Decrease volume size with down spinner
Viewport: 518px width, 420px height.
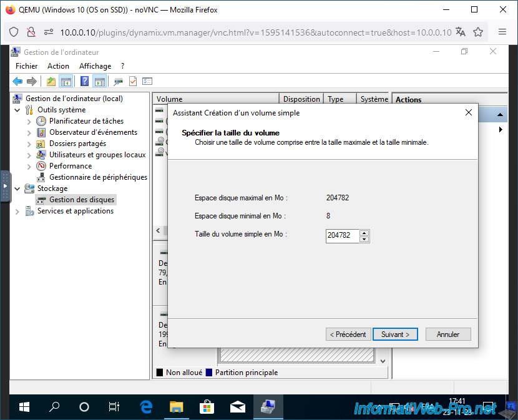pyautogui.click(x=364, y=239)
